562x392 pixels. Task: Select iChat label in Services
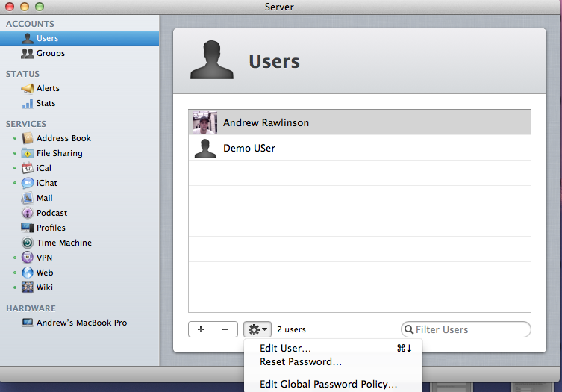tap(46, 183)
